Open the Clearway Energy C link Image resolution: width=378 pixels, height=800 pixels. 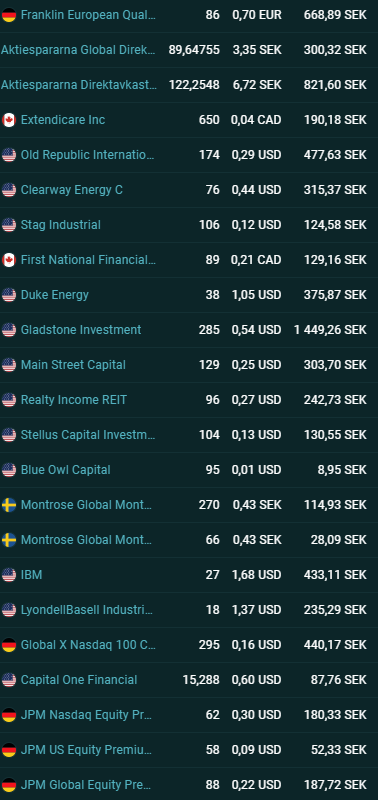(71, 190)
